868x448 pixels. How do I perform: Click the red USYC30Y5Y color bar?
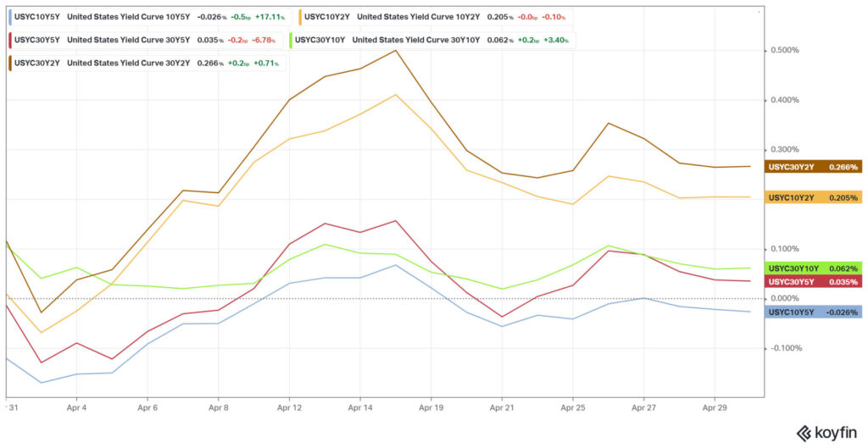tap(10, 40)
